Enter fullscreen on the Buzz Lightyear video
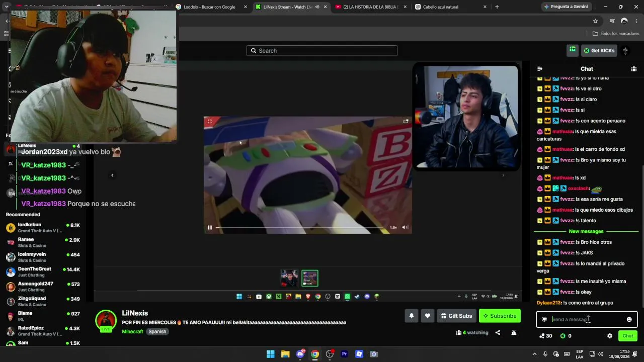Screen dimensions: 644x362 (x=210, y=121)
